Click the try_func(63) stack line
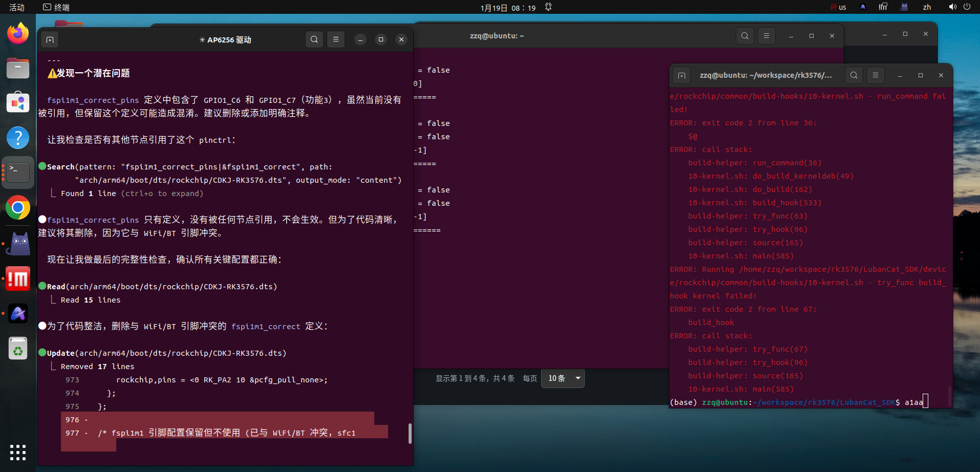Screen dimensions: 980x472 pos(748,216)
